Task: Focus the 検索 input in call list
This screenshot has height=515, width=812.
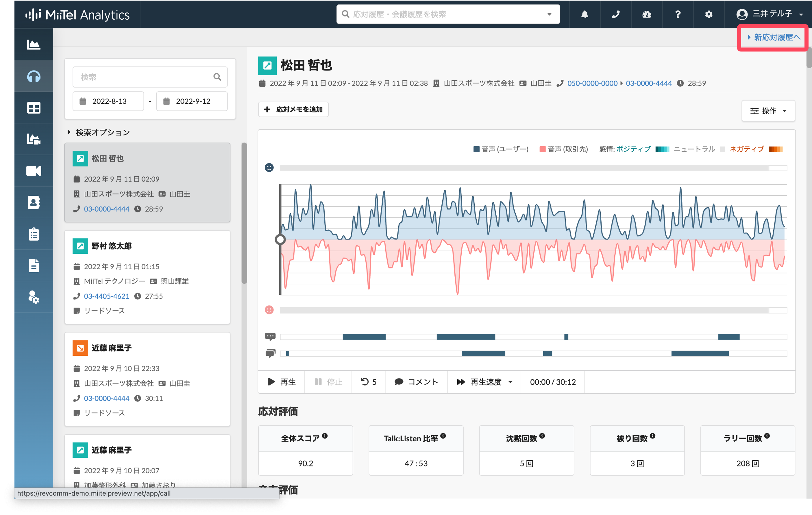Action: pyautogui.click(x=150, y=77)
